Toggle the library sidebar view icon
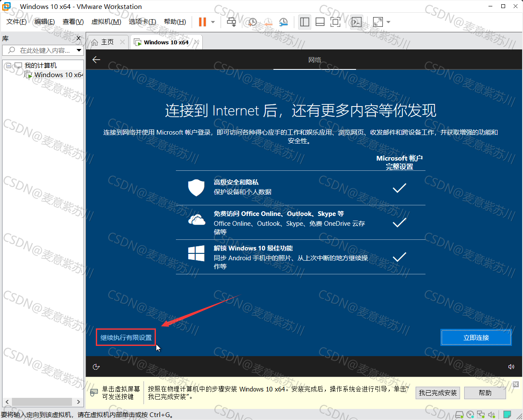This screenshot has width=523, height=420. (x=305, y=22)
